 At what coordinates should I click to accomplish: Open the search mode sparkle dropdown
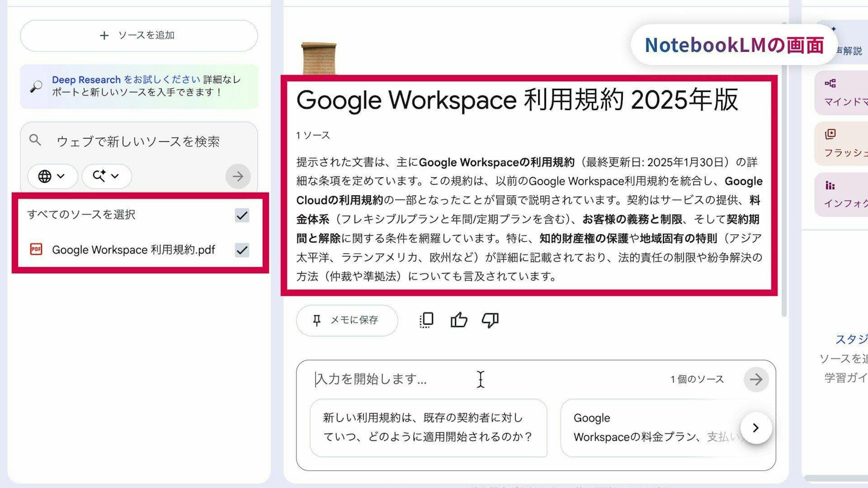(106, 176)
